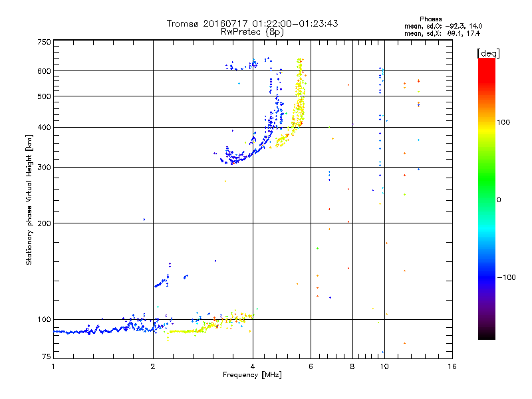532x399 pixels.
Task: Click the 'Frequency [MHz]' axis label
Action: coord(252,375)
